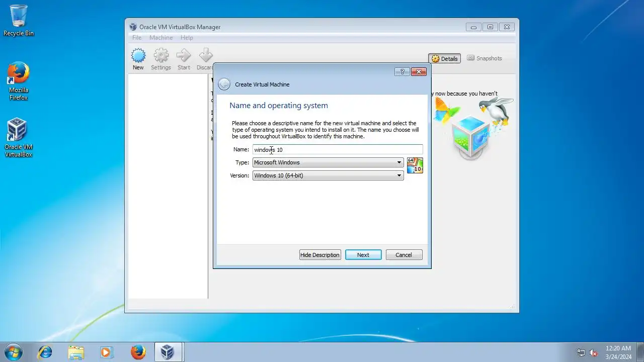Click the 'Create Virtual Machine' title text
644x362 pixels.
tap(262, 84)
